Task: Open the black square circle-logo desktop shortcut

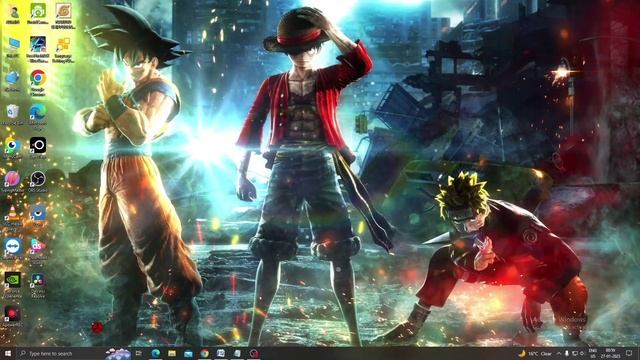Action: click(x=38, y=148)
